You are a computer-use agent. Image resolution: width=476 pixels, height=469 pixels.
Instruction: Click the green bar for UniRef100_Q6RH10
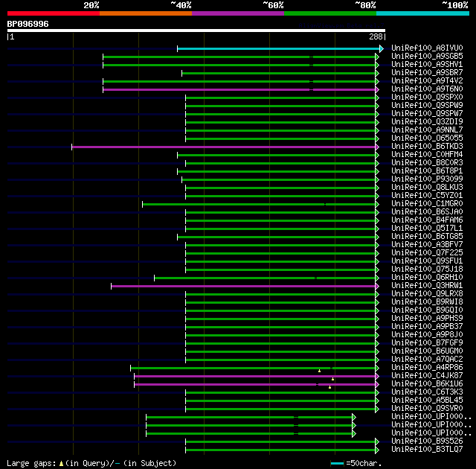tap(265, 278)
